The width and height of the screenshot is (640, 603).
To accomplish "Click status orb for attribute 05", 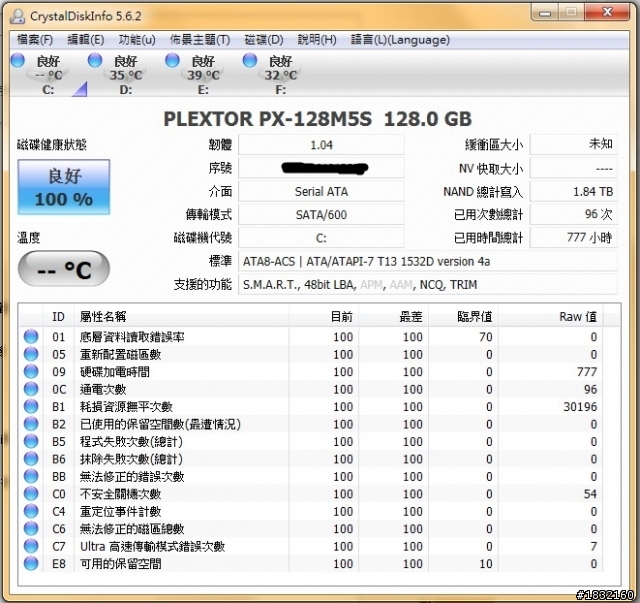I will tap(31, 354).
